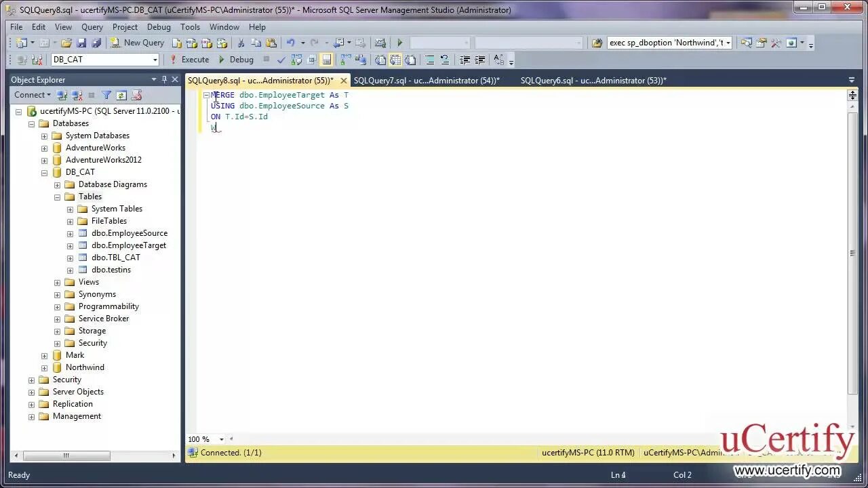The width and height of the screenshot is (868, 488).
Task: Click the Open File folder icon
Action: 66,43
